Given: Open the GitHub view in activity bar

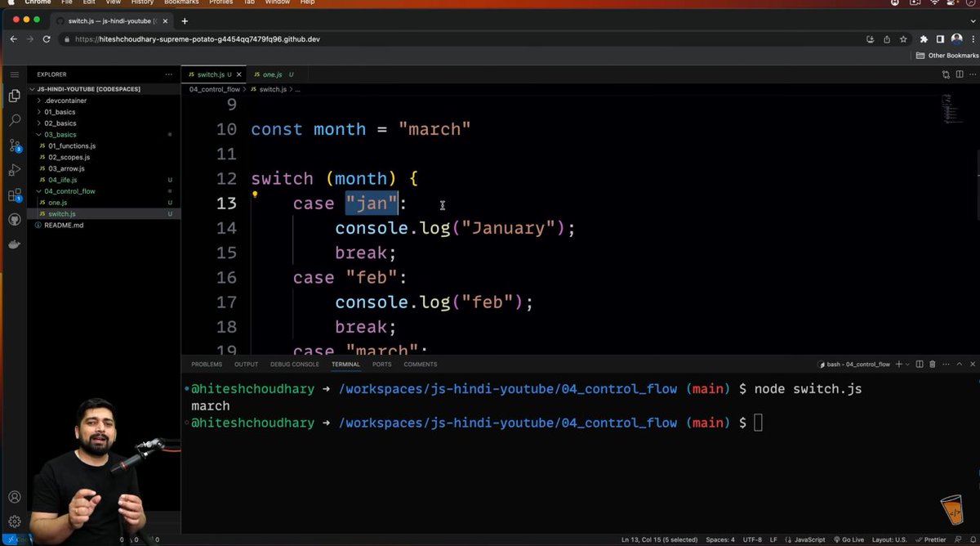Looking at the screenshot, I should [14, 220].
